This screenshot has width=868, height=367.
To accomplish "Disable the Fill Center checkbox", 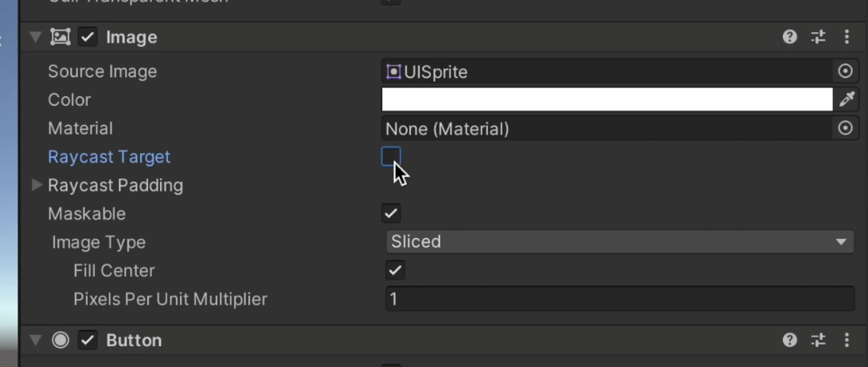I will (395, 270).
